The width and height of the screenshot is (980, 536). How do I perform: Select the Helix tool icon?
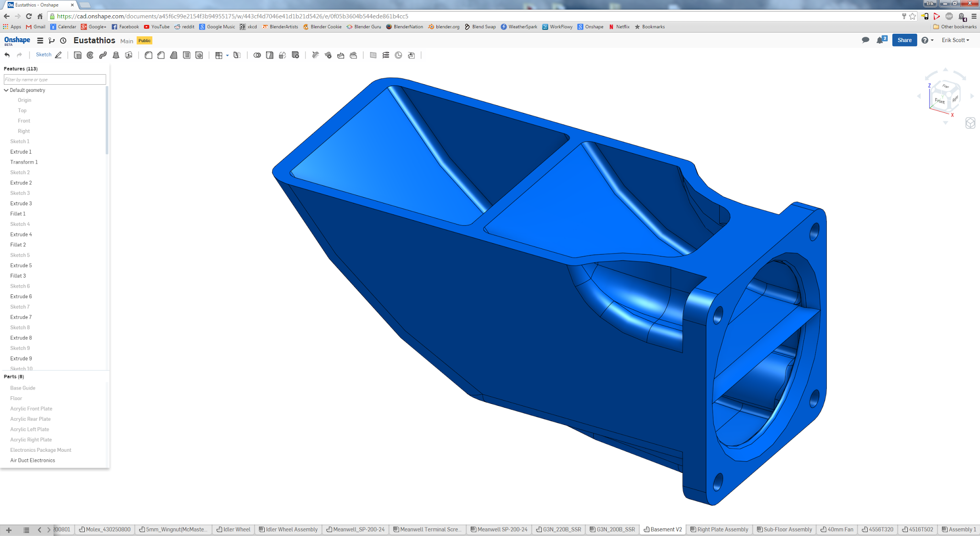pos(386,56)
